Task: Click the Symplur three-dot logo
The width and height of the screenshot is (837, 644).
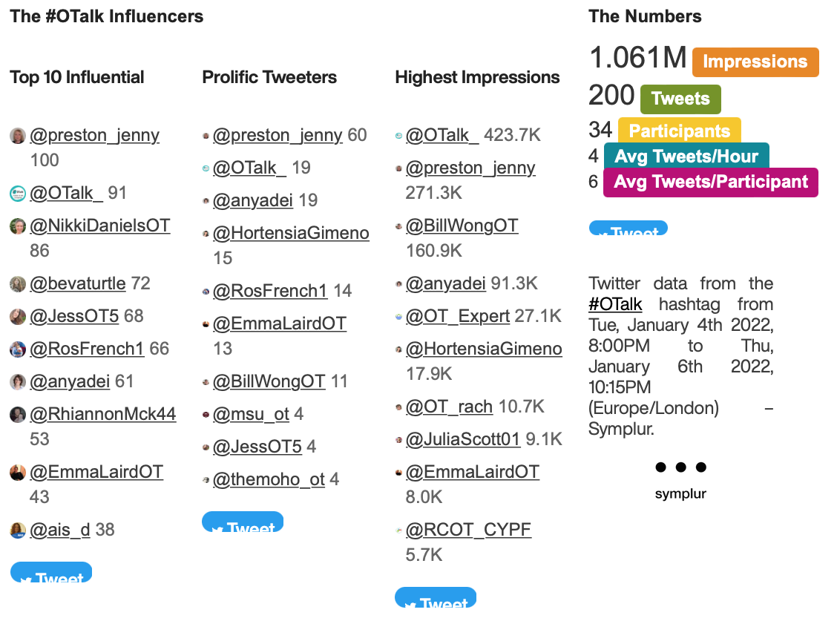Action: [680, 467]
